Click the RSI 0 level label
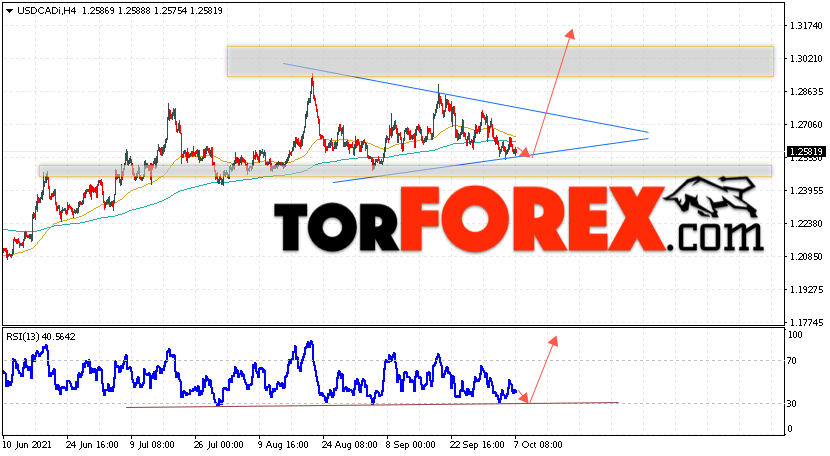The image size is (830, 456). 790,428
